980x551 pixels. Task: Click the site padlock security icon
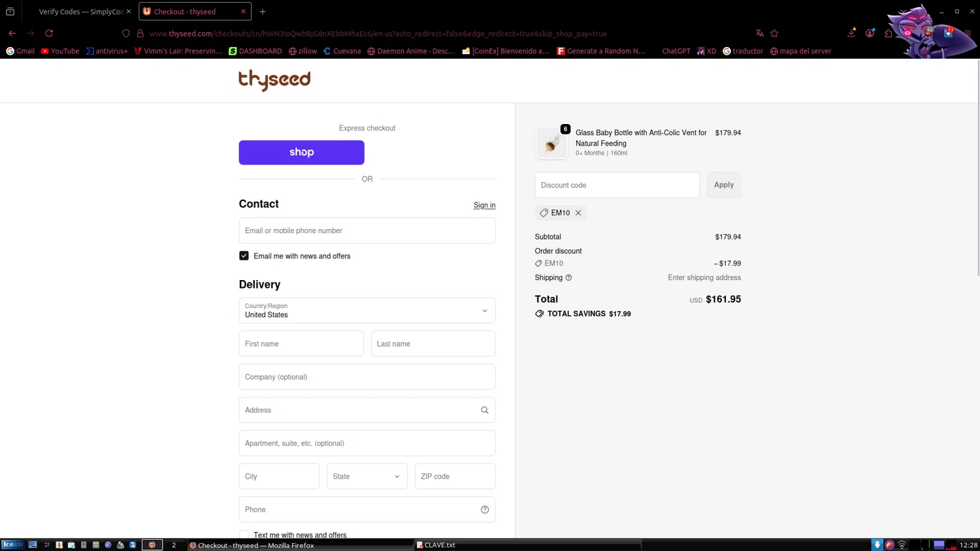(140, 33)
